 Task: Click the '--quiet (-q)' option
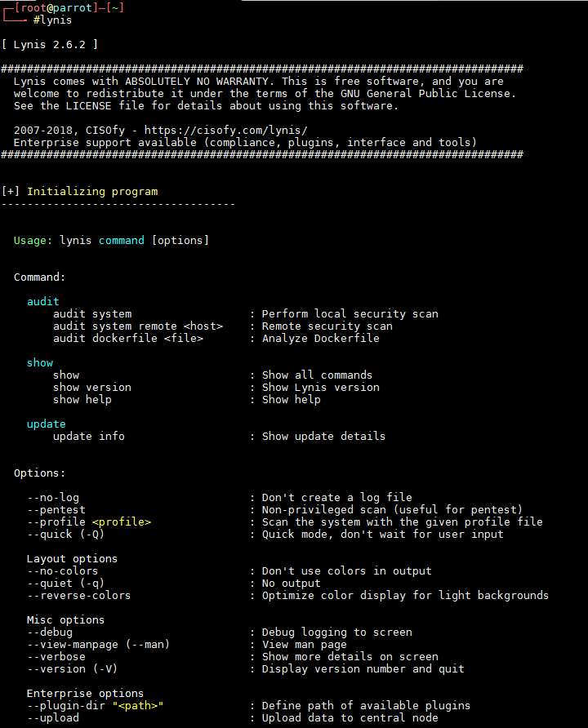click(65, 584)
